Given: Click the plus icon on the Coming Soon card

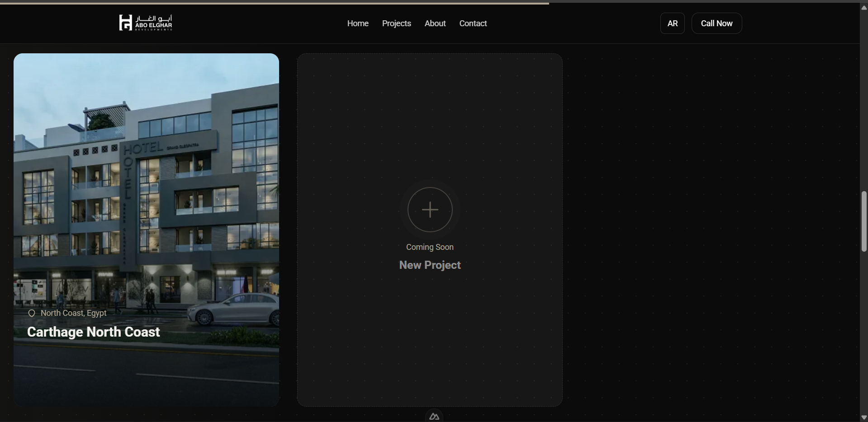Looking at the screenshot, I should pyautogui.click(x=429, y=210).
